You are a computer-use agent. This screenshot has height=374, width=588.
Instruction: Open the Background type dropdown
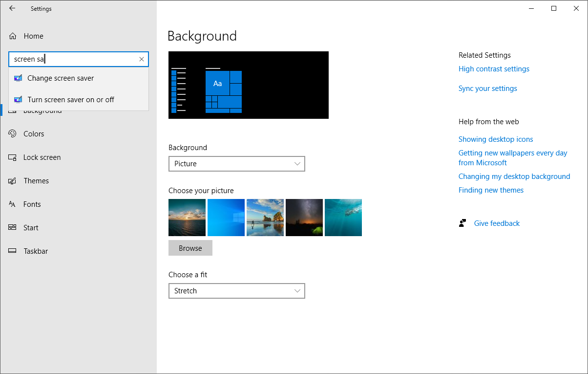[236, 164]
